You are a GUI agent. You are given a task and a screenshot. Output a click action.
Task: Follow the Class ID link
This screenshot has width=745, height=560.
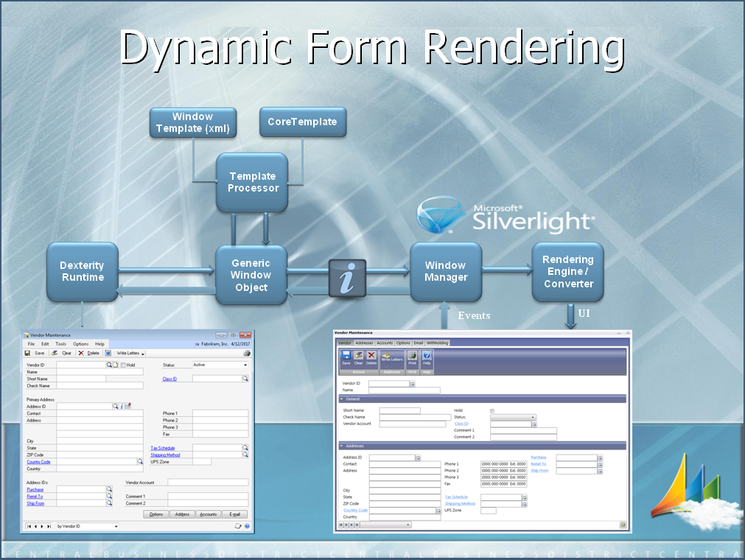point(170,379)
